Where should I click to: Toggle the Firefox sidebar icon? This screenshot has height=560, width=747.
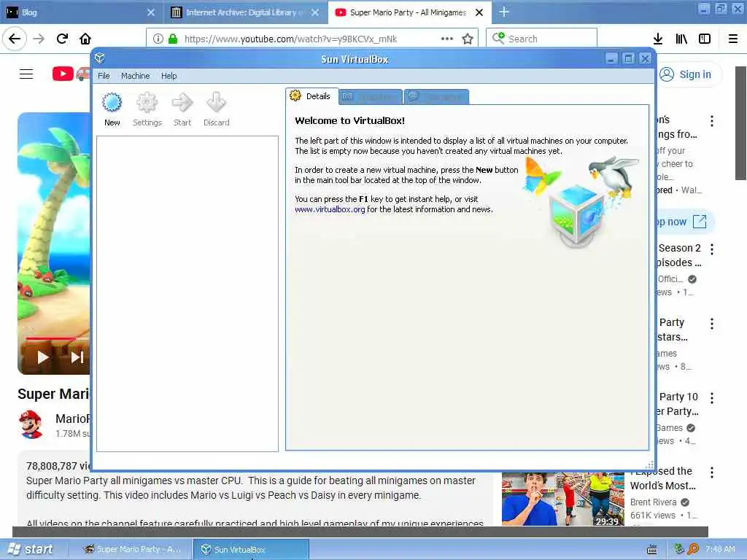(705, 39)
